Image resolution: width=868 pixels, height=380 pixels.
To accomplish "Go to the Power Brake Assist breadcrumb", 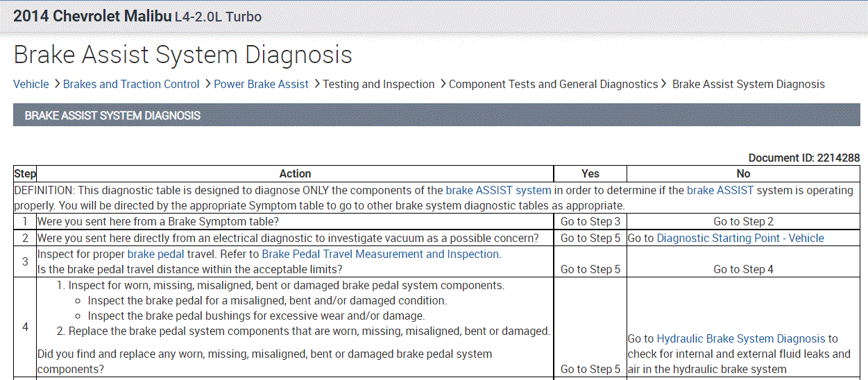I will click(261, 84).
